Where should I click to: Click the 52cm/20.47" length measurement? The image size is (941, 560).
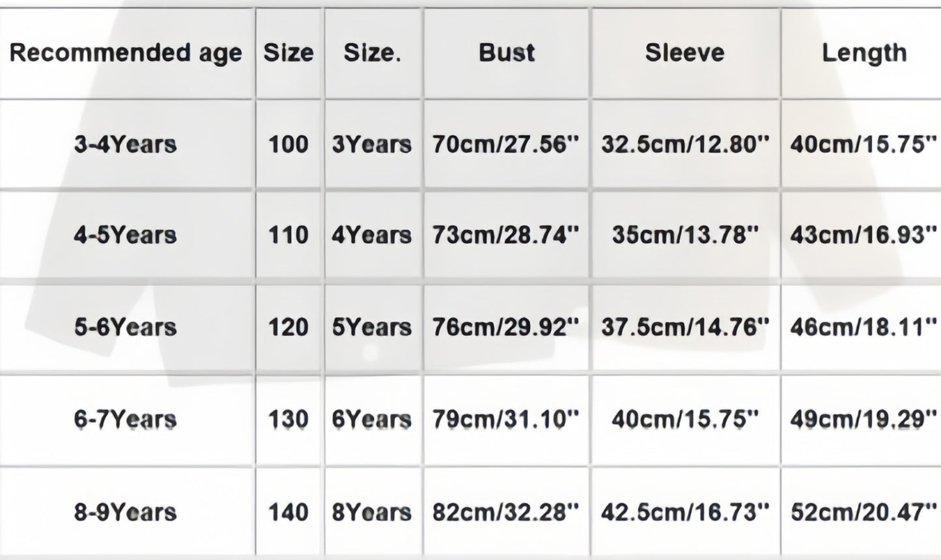click(x=864, y=512)
